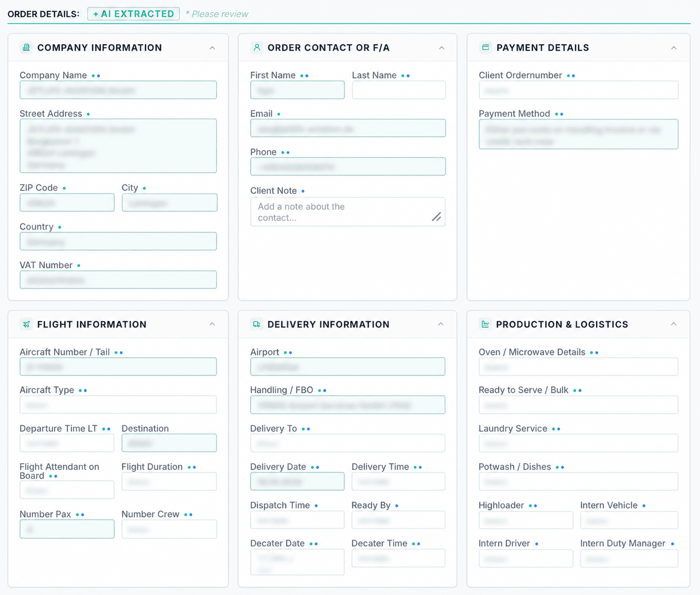Collapse the Company Information section
Image resolution: width=700 pixels, height=595 pixels.
click(212, 48)
